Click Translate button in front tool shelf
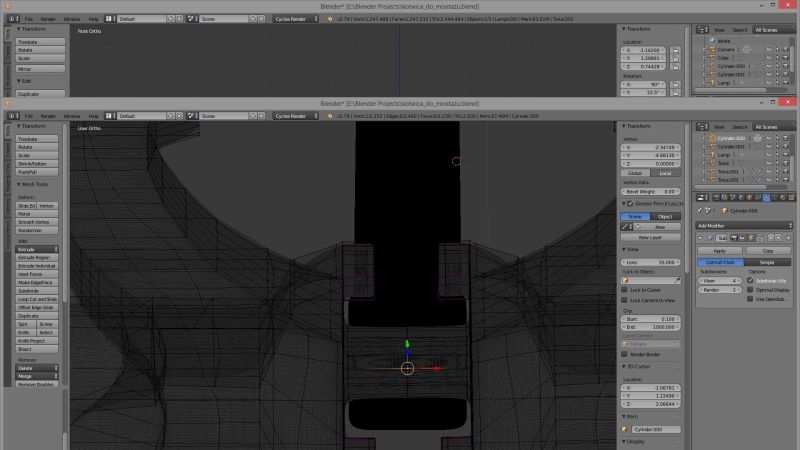The width and height of the screenshot is (800, 450). (x=37, y=139)
